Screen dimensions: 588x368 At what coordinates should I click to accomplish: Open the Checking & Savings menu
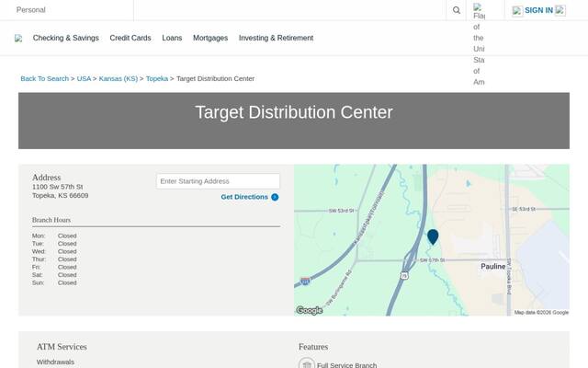[65, 38]
